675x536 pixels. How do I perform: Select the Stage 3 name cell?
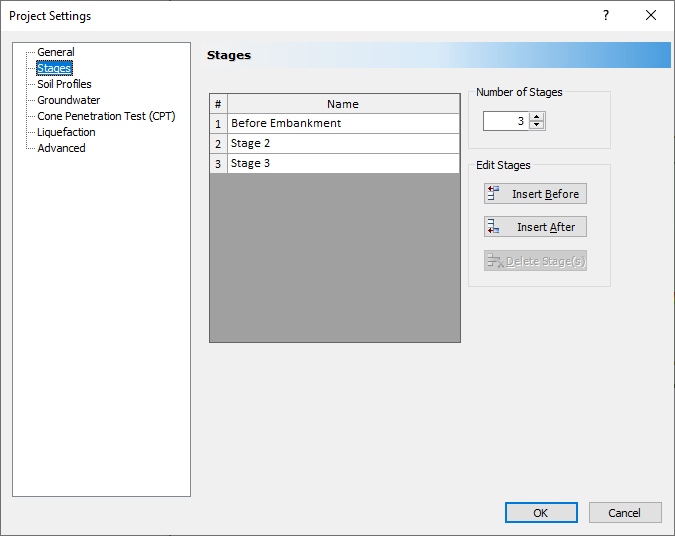343,163
